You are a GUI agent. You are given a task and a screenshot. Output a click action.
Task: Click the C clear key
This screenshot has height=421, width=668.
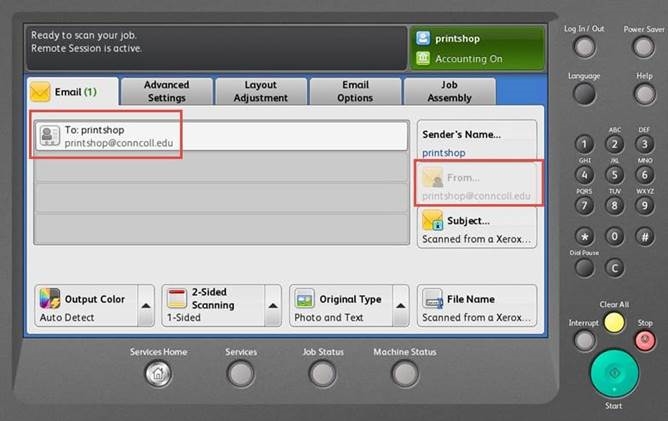[614, 268]
